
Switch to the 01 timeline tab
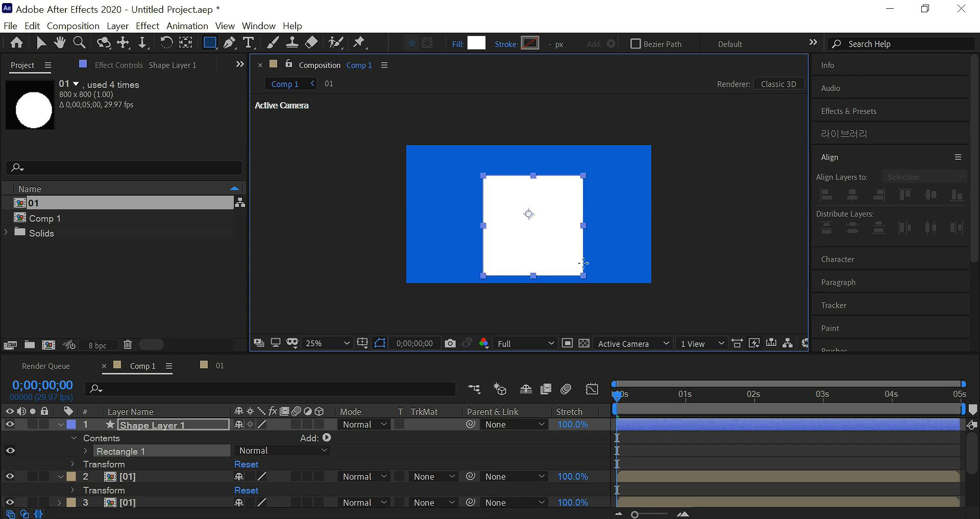coord(219,365)
